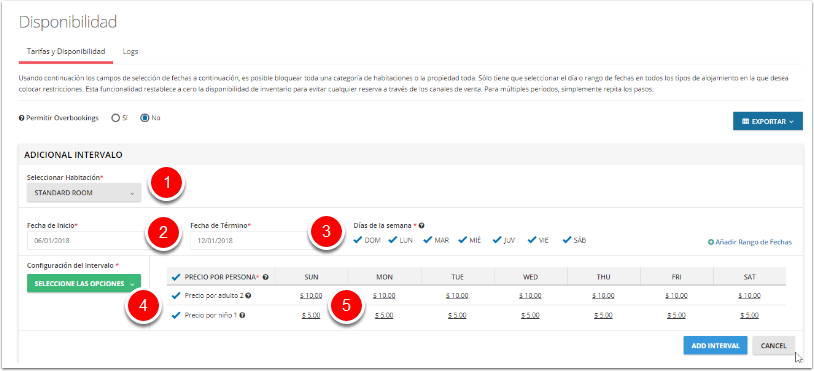Toggle Precio por niño 1 checkbox
Viewport: 814px width, 371px height.
pos(175,314)
